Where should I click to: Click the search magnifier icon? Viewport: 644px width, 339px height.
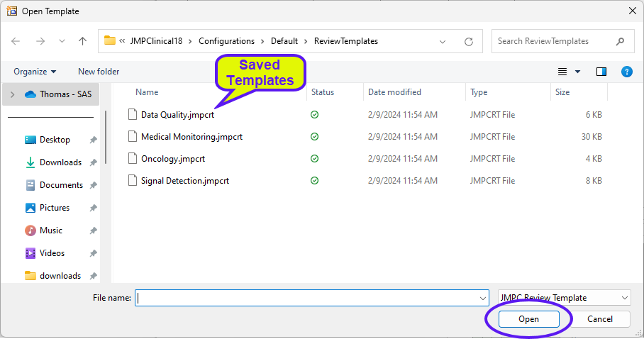[x=620, y=41]
